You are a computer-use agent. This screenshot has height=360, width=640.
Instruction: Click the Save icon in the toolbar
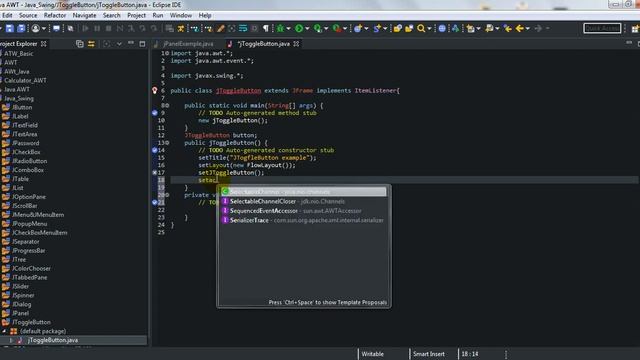(10, 29)
